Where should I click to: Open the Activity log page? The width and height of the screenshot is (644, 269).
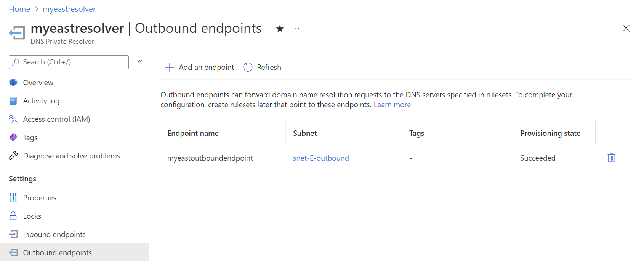[x=41, y=101]
